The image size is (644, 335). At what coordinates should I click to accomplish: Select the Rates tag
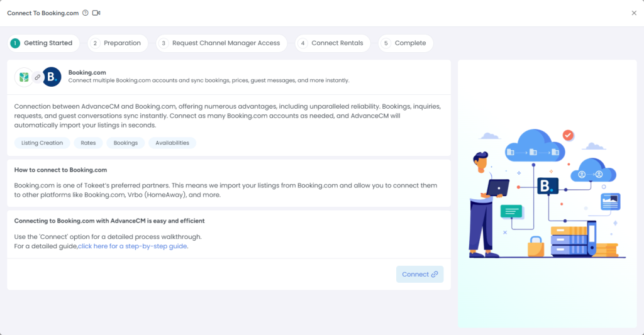tap(88, 143)
